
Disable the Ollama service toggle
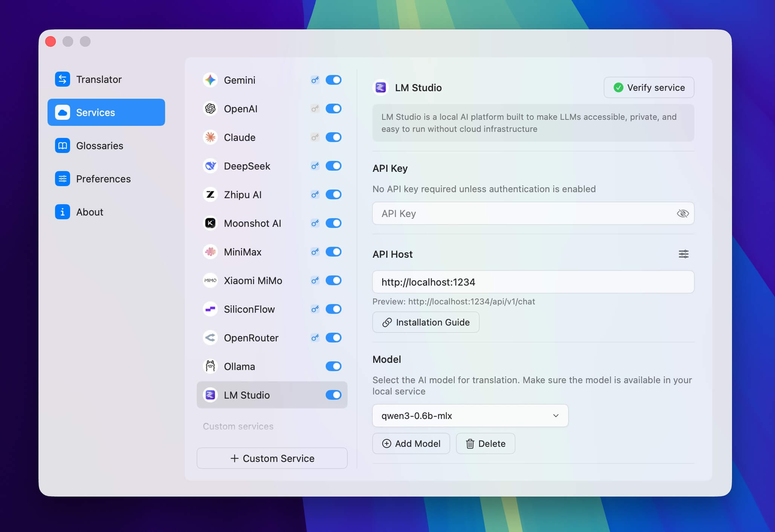pos(334,366)
